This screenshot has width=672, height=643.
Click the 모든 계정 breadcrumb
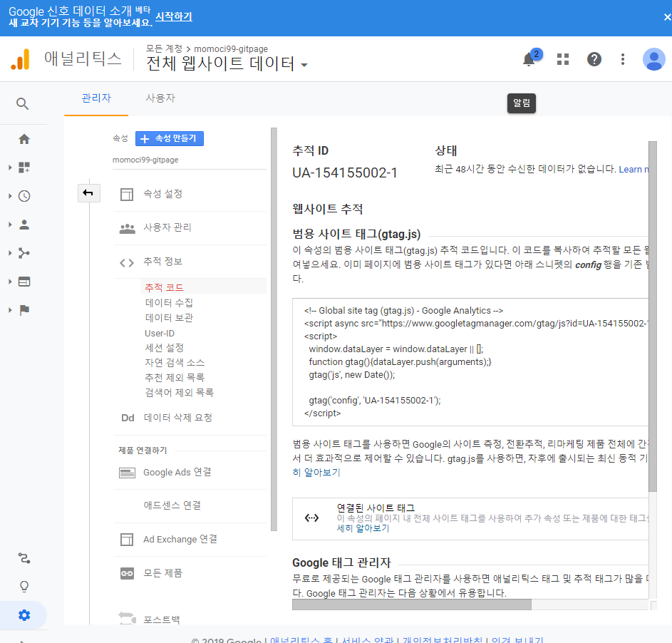coord(164,49)
